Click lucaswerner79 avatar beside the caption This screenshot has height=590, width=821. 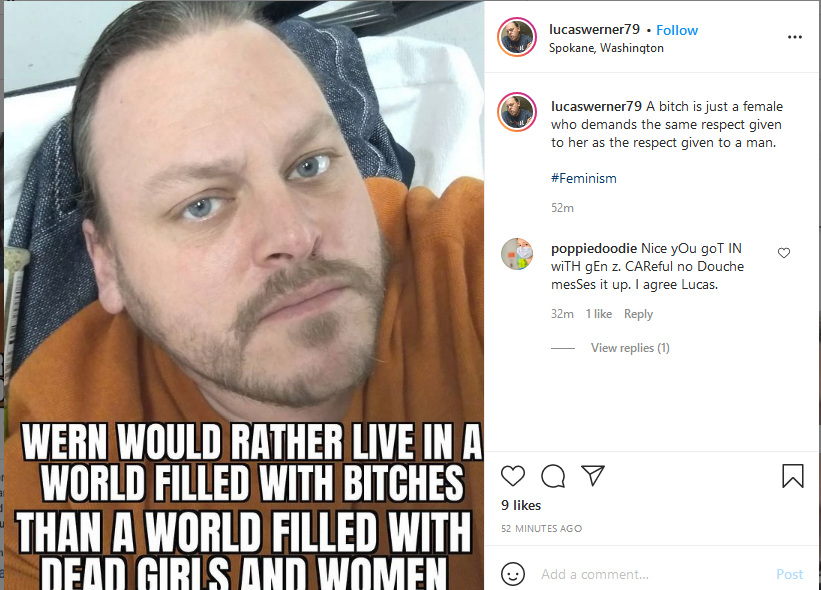coord(517,112)
